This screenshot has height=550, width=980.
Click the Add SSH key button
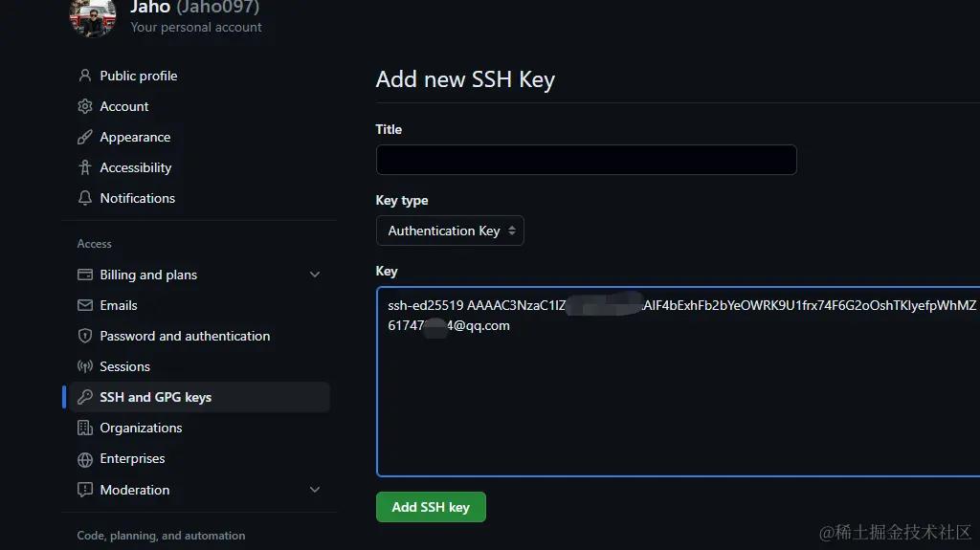pyautogui.click(x=431, y=507)
